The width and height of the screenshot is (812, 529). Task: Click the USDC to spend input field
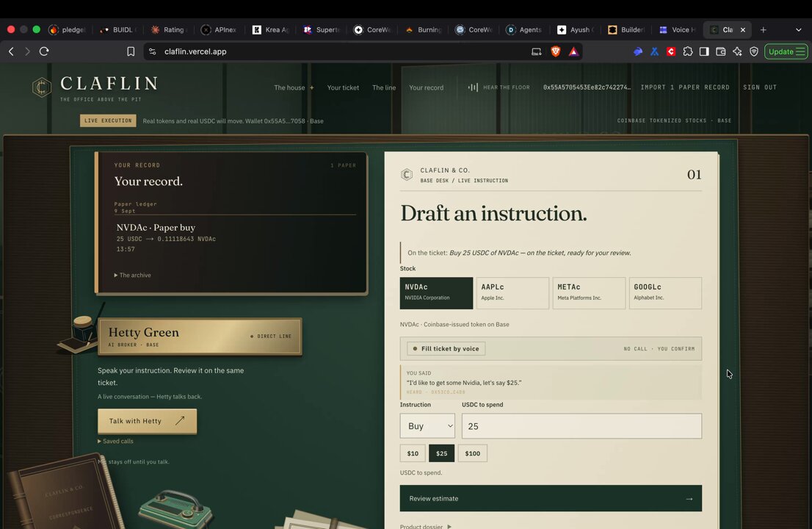[581, 426]
